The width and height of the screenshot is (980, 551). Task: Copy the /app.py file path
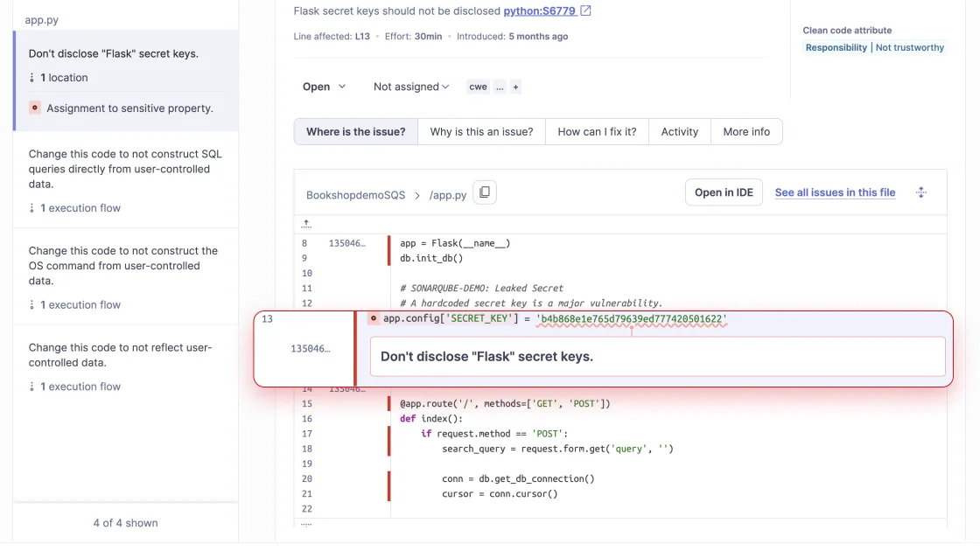point(485,192)
